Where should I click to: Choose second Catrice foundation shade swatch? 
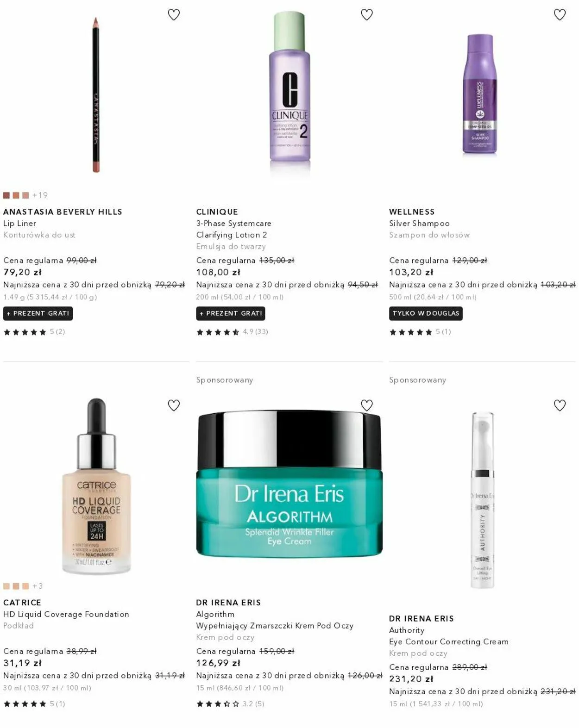(16, 586)
